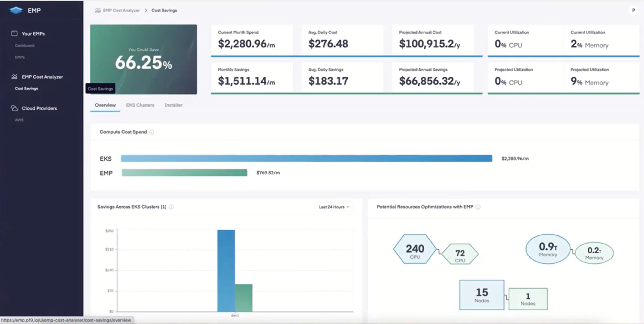Open the EMPs sidebar item

point(20,57)
